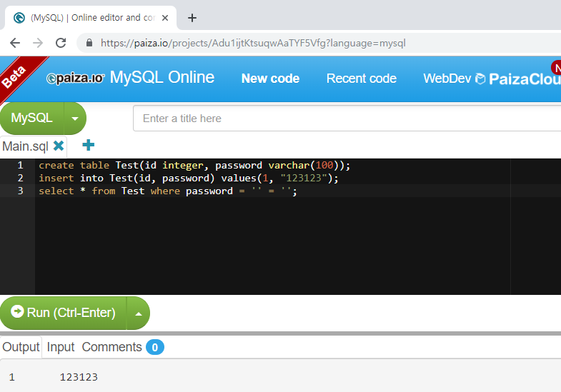Expand the Run options arrow
561x392 pixels.
tap(139, 313)
